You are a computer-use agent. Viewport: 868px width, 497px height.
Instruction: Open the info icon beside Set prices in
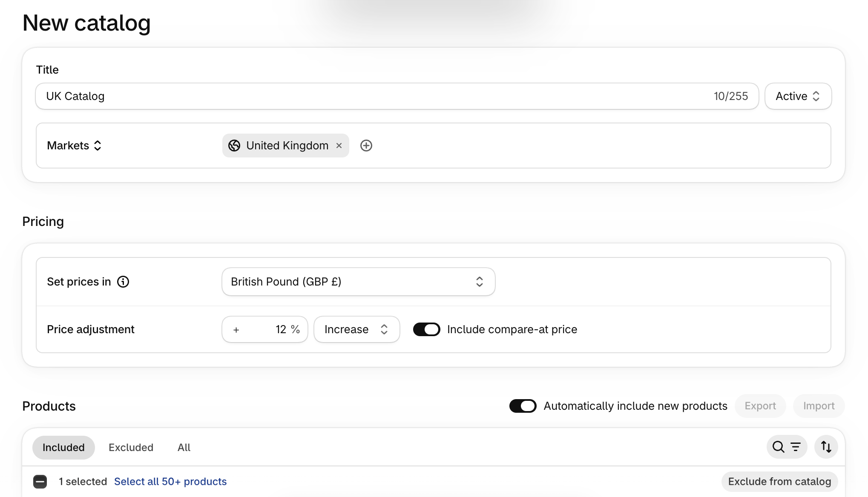(123, 282)
